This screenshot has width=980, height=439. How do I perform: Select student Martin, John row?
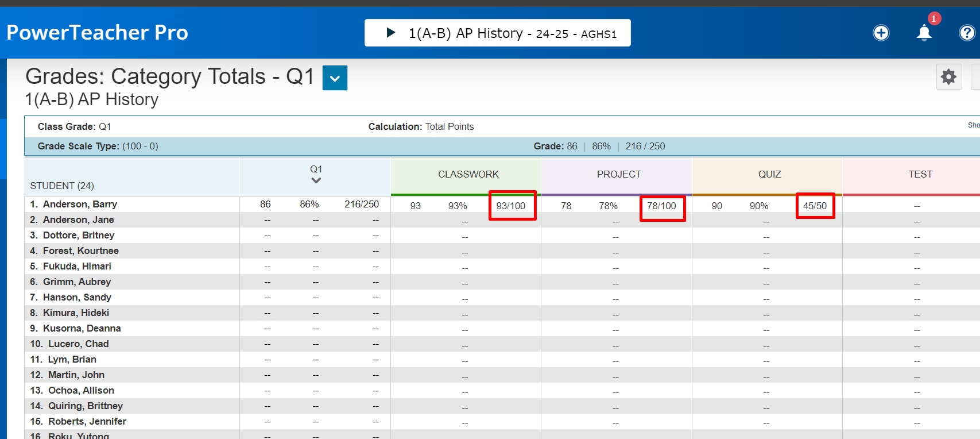click(x=76, y=375)
